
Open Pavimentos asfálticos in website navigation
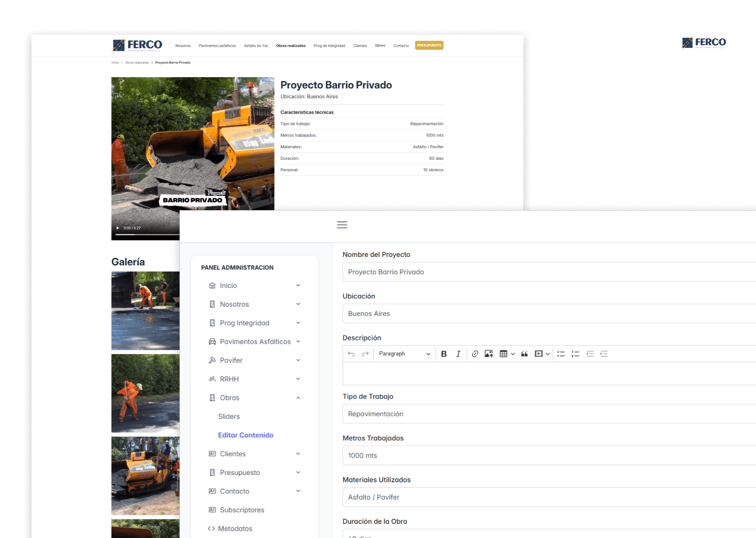pyautogui.click(x=217, y=46)
